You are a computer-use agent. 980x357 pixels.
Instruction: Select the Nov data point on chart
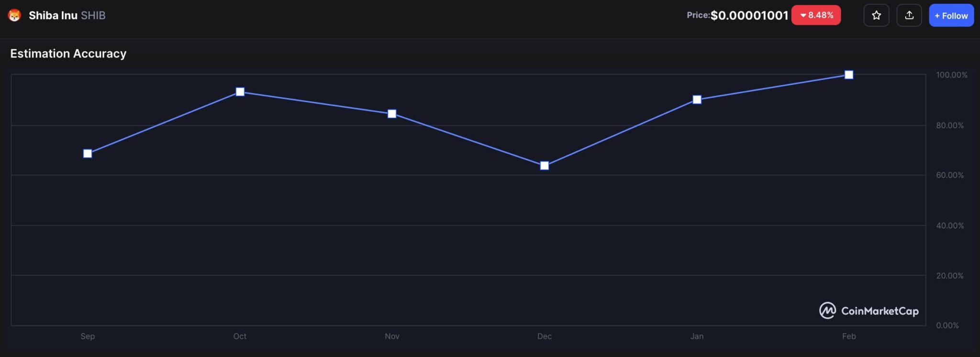pos(392,114)
